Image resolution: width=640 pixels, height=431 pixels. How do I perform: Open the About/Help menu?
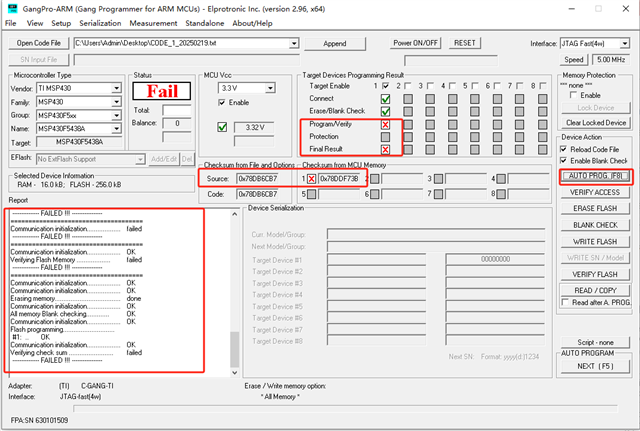click(x=252, y=23)
